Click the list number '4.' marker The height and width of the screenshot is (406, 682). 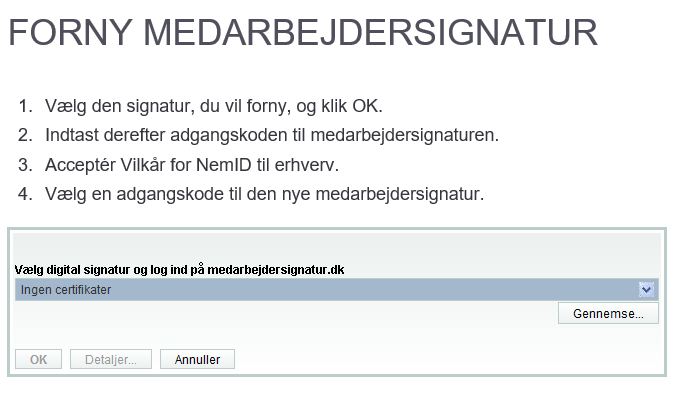tap(26, 194)
